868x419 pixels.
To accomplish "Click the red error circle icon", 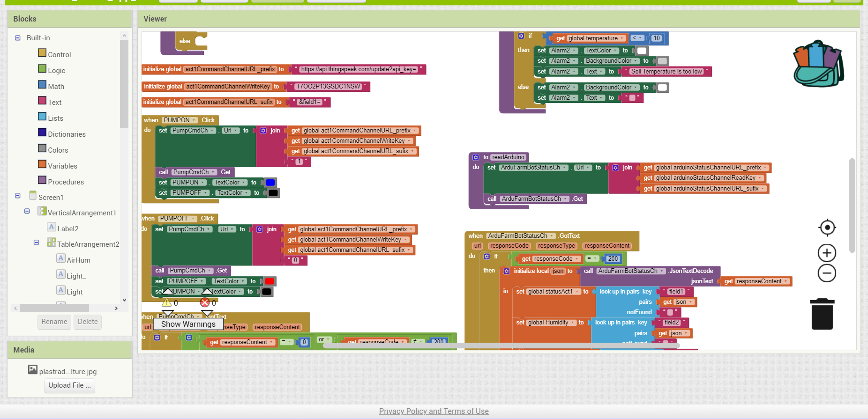I will [x=205, y=302].
